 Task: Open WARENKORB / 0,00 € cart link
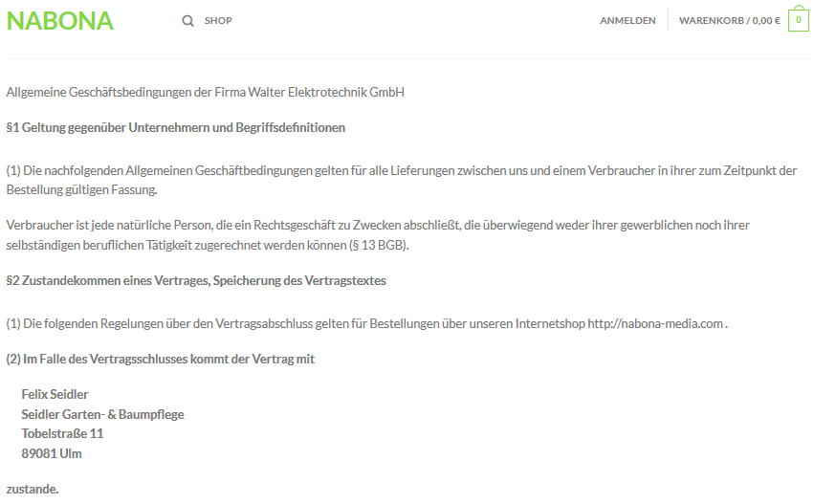tap(730, 21)
